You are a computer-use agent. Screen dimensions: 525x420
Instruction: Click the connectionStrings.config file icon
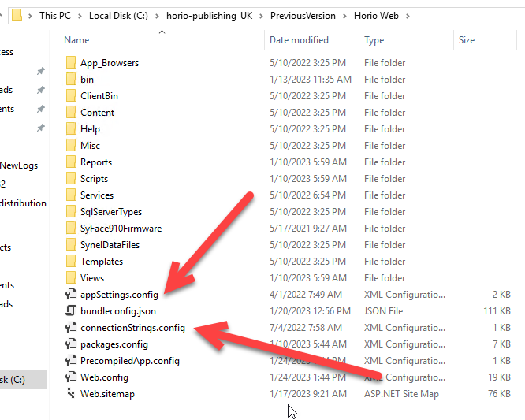pyautogui.click(x=71, y=327)
